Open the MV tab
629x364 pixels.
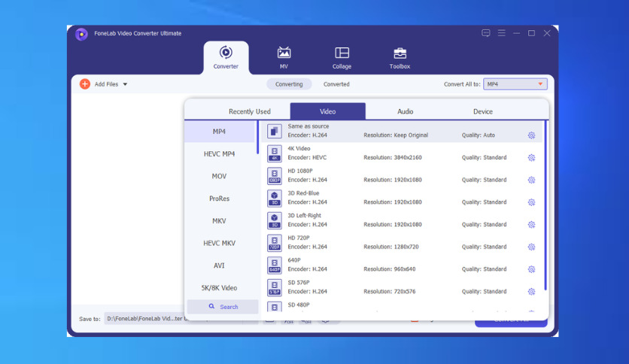pos(284,58)
